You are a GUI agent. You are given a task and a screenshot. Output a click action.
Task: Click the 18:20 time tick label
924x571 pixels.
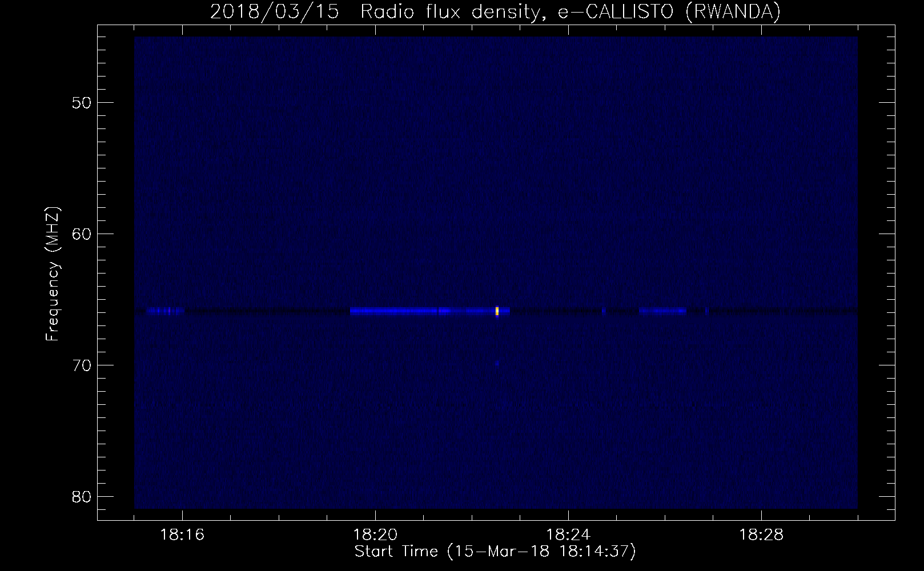(375, 535)
